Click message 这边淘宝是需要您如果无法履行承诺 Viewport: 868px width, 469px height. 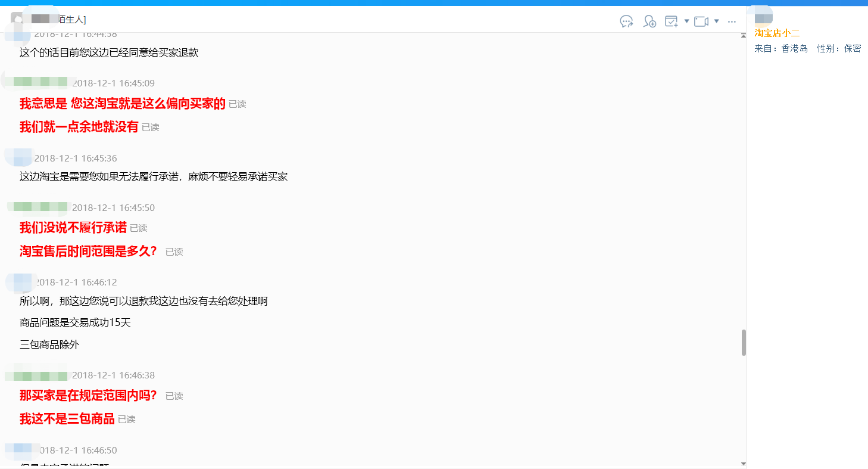(x=154, y=177)
